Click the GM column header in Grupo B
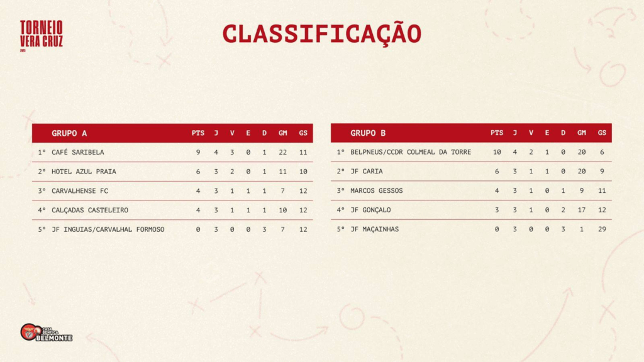Screen dimensions: 644x362 coord(582,133)
